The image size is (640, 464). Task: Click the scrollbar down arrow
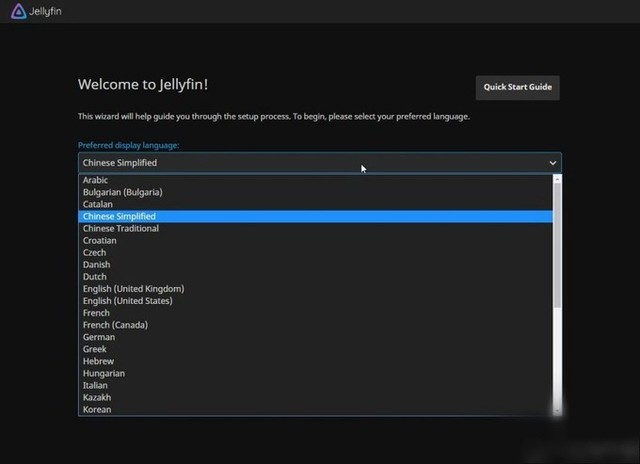[x=557, y=411]
